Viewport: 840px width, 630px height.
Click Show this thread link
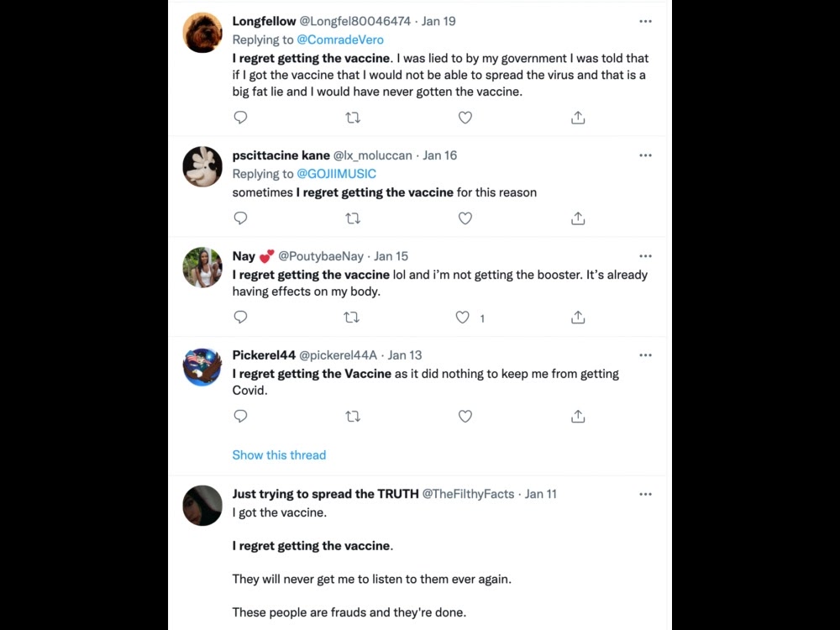click(x=279, y=455)
